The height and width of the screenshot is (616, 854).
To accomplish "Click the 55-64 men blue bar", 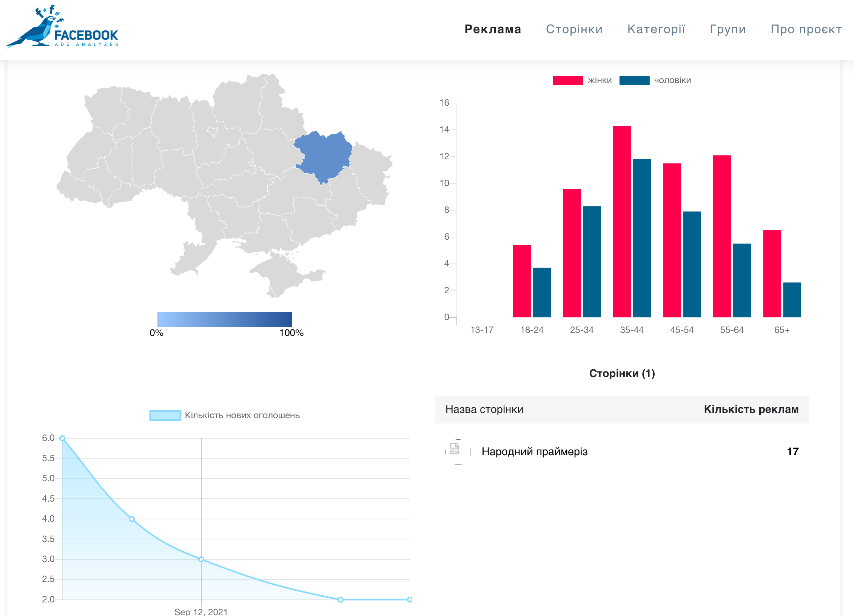I will (x=742, y=280).
